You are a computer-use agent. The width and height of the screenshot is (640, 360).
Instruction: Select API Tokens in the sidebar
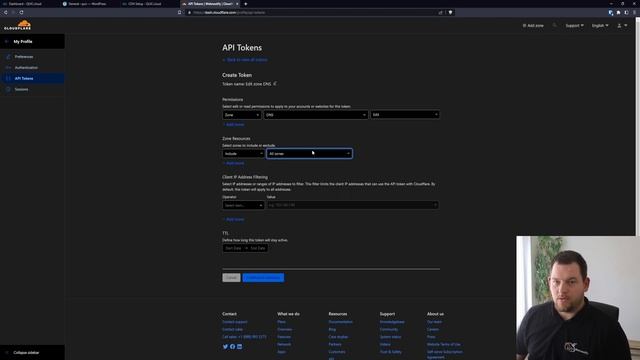point(32,78)
